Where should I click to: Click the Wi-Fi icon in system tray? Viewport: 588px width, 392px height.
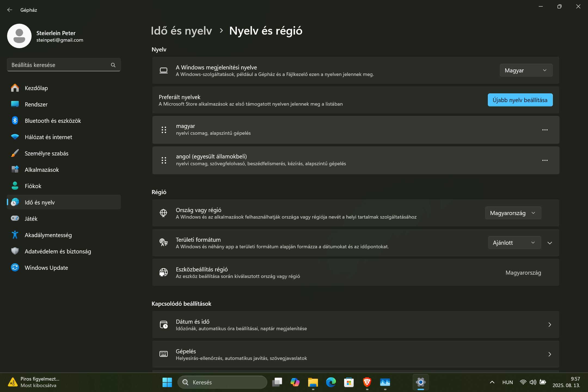pos(523,382)
